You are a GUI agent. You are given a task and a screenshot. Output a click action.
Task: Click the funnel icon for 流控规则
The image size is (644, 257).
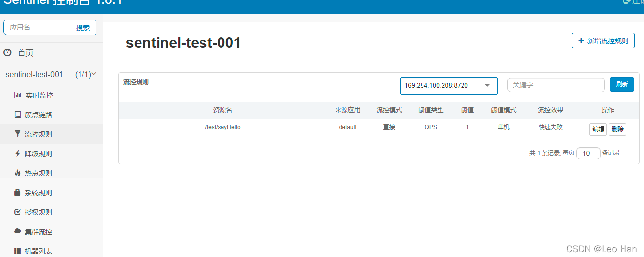18,134
